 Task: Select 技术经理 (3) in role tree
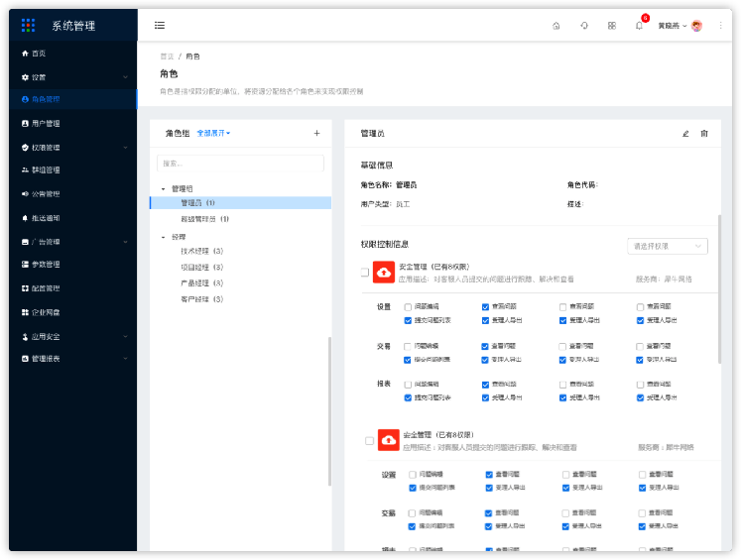(x=202, y=251)
